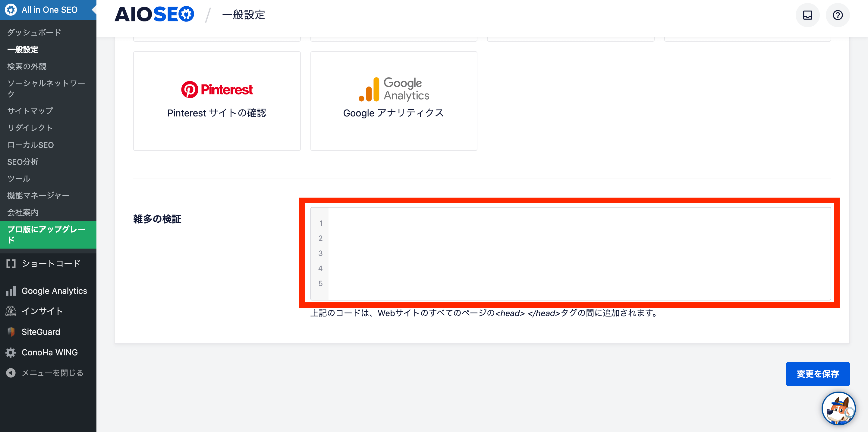Click the AIOSEO logo
Screen dimensions: 868x432
pos(154,14)
